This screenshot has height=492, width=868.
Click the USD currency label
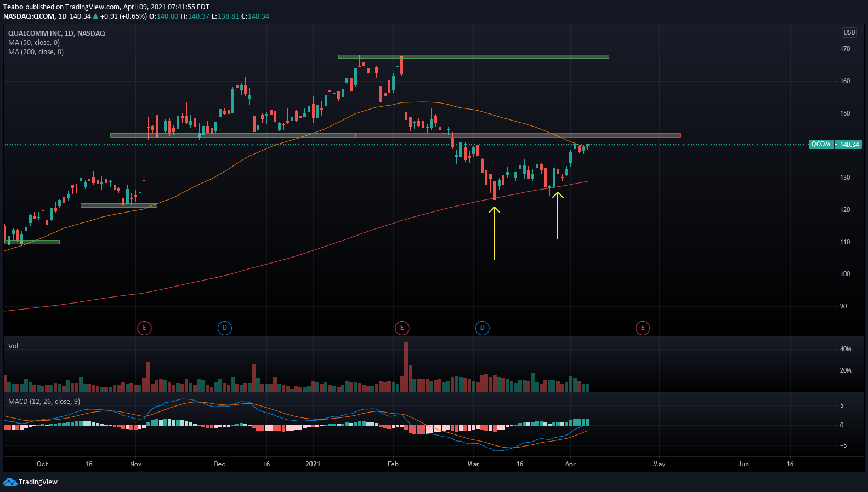849,32
